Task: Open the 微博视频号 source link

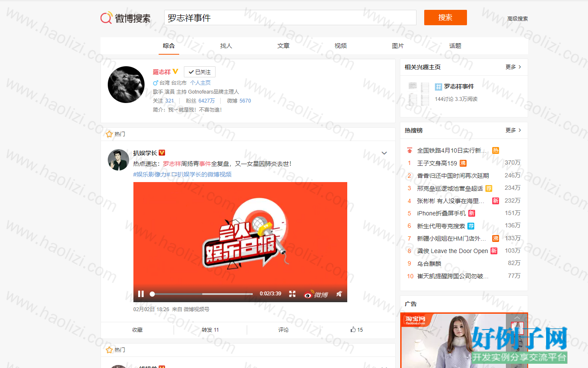Action: (x=197, y=309)
